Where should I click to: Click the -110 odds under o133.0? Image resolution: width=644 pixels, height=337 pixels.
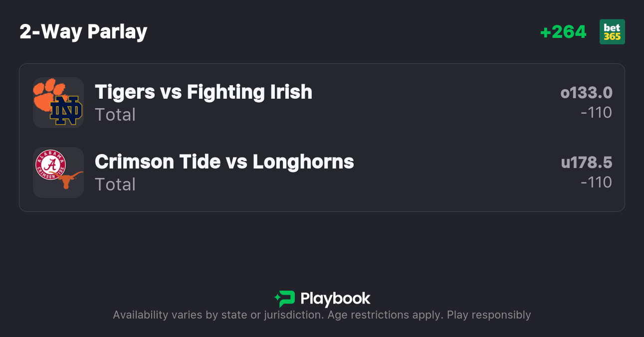pyautogui.click(x=596, y=113)
